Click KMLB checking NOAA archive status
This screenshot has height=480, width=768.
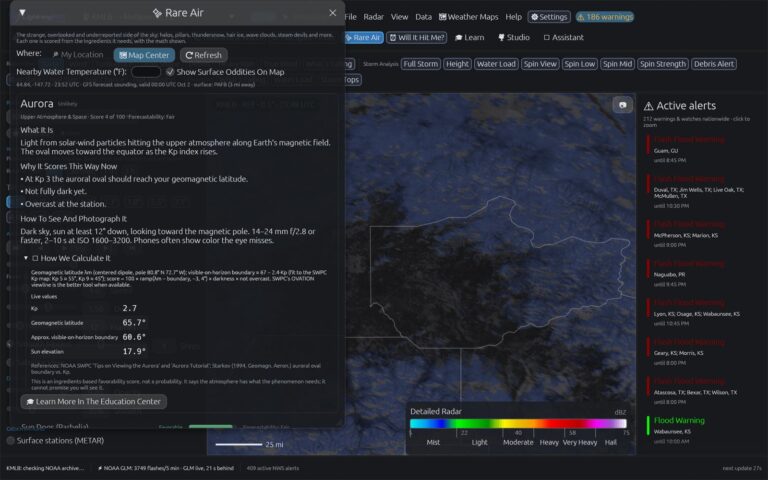pyautogui.click(x=45, y=468)
